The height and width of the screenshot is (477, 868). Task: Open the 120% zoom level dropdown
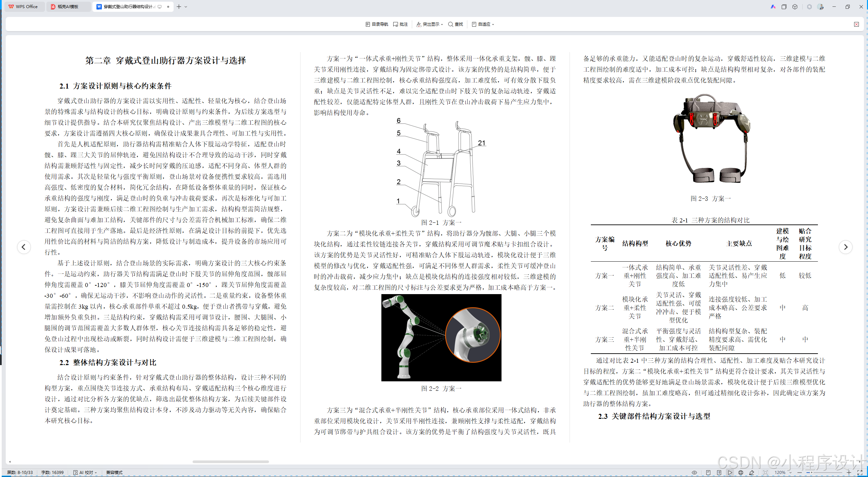coord(783,472)
